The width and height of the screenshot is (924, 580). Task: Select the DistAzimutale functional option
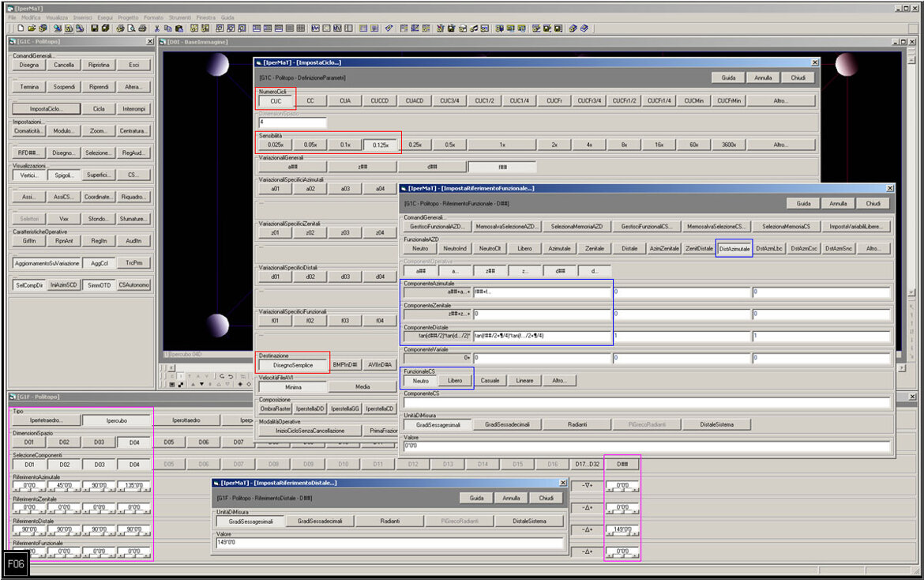click(734, 248)
